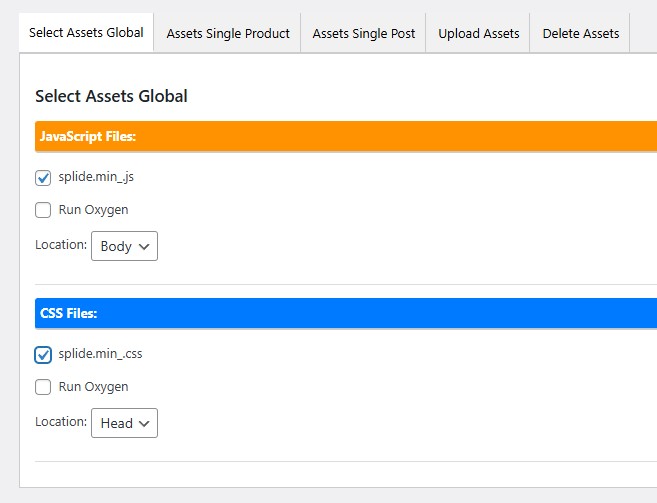
Task: Uncheck the splide.min_.js checkbox
Action: click(x=43, y=178)
